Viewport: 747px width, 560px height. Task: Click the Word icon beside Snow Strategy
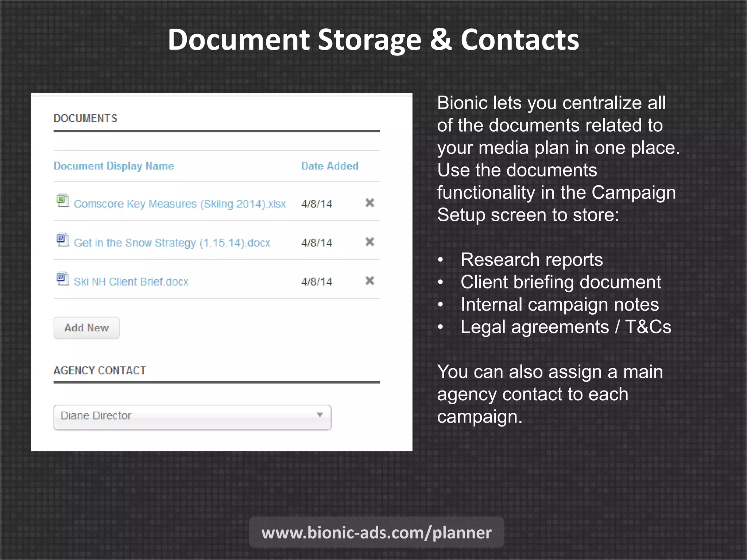click(x=62, y=240)
